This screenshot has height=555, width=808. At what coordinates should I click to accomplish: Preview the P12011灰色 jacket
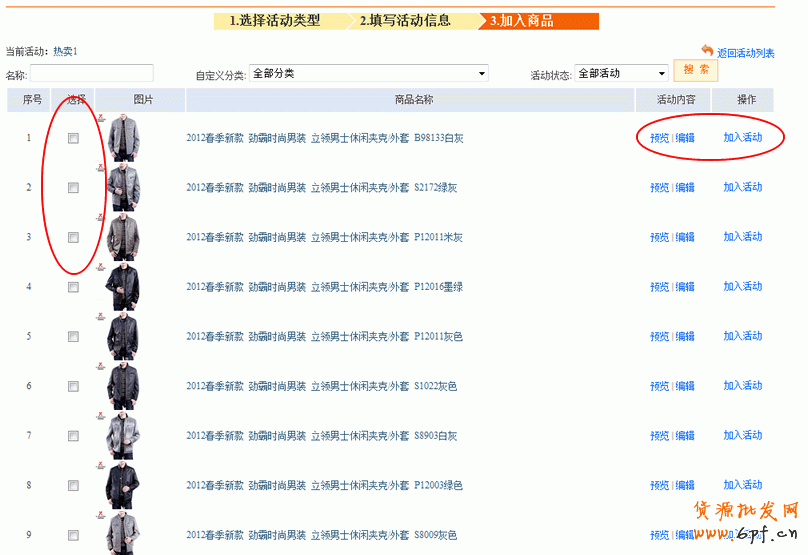pos(659,337)
